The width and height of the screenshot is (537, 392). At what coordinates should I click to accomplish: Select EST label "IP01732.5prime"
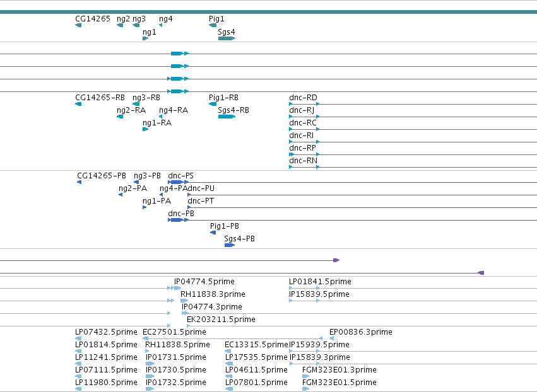(x=175, y=383)
